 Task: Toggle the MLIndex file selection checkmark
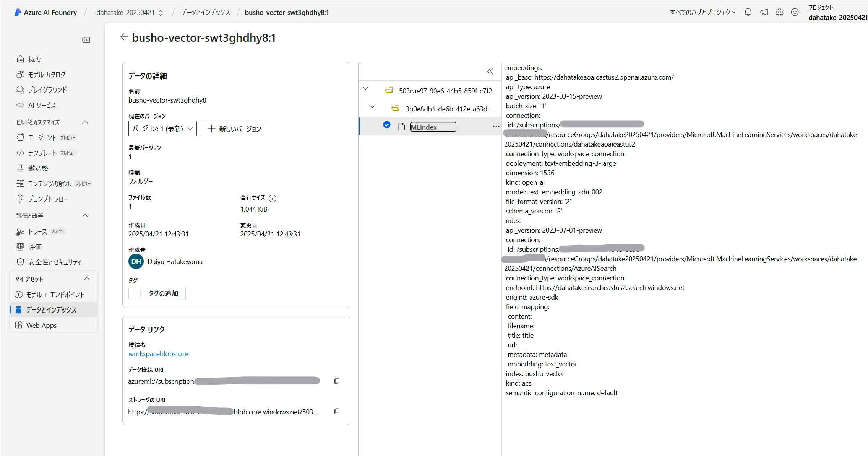tap(386, 125)
